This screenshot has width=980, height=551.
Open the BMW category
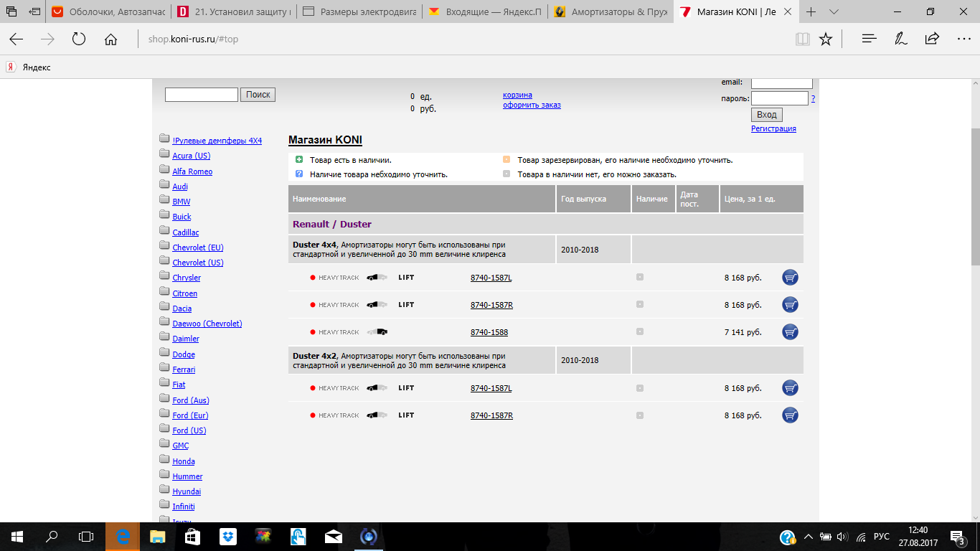click(181, 202)
